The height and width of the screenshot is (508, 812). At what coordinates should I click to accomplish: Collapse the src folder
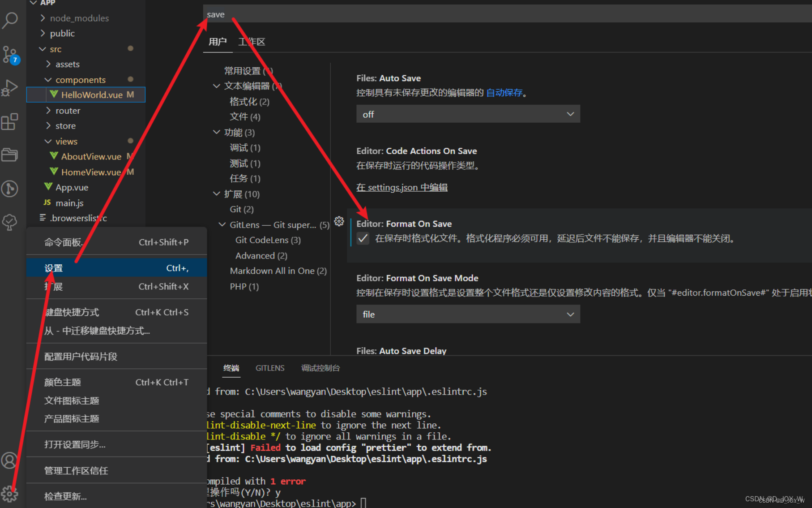(43, 49)
